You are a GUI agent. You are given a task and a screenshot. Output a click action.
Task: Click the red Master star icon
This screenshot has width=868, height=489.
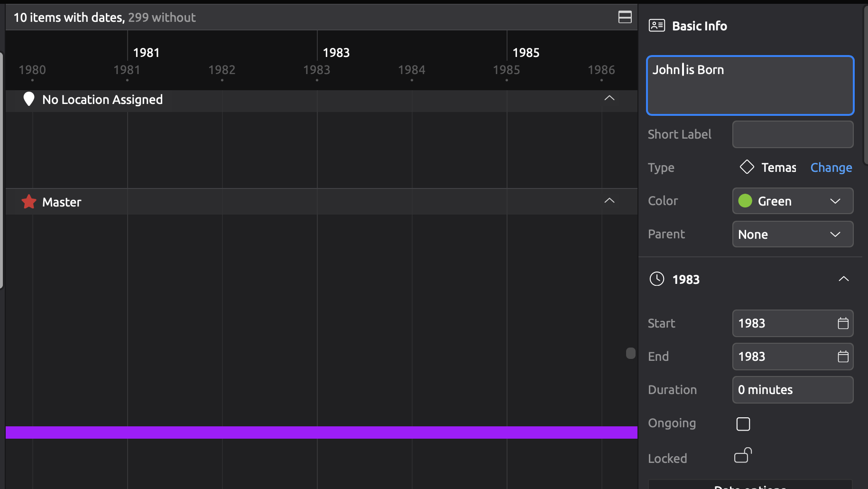point(29,202)
